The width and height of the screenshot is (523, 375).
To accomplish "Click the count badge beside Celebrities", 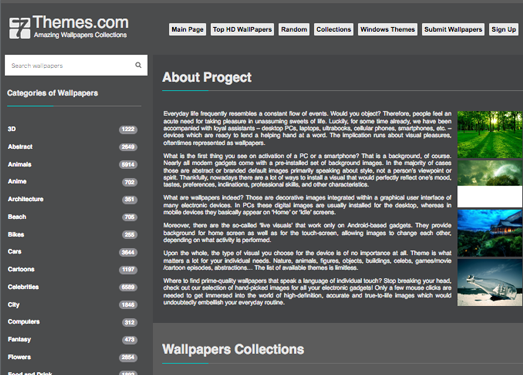I will (x=128, y=287).
